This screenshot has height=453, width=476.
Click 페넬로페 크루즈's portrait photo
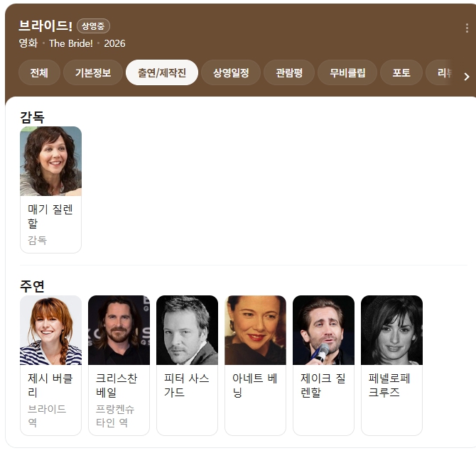391,330
